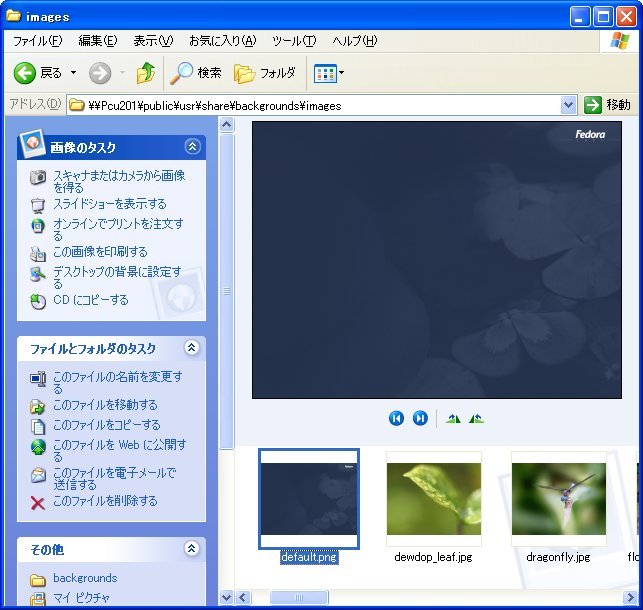This screenshot has height=610, width=643.
Task: Open the views dropdown button
Action: (x=328, y=73)
